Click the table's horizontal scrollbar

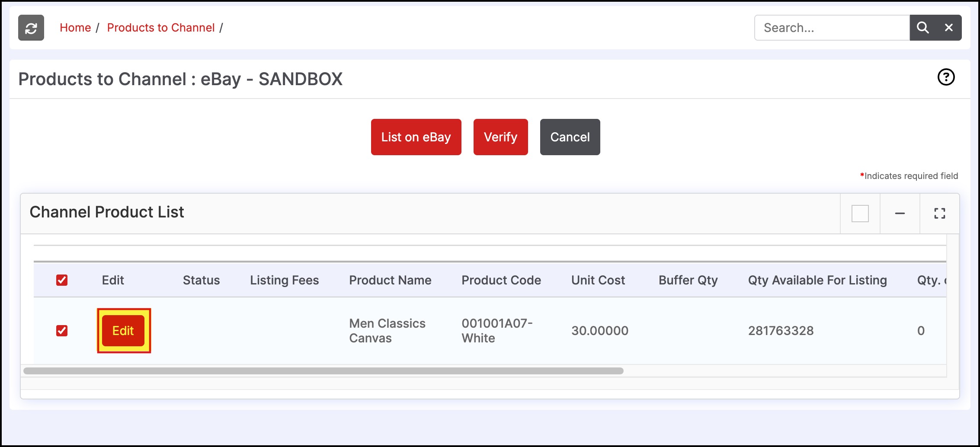(323, 371)
